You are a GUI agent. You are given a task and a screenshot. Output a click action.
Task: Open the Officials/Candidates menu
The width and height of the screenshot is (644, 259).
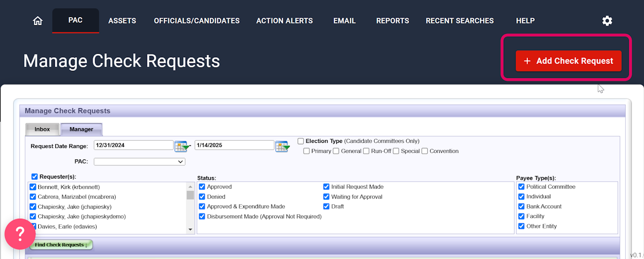coord(197,21)
